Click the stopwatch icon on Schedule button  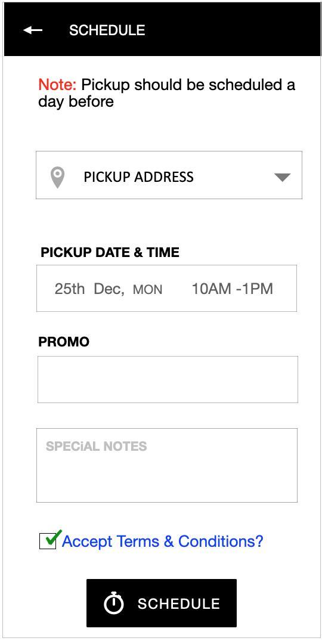[x=113, y=603]
